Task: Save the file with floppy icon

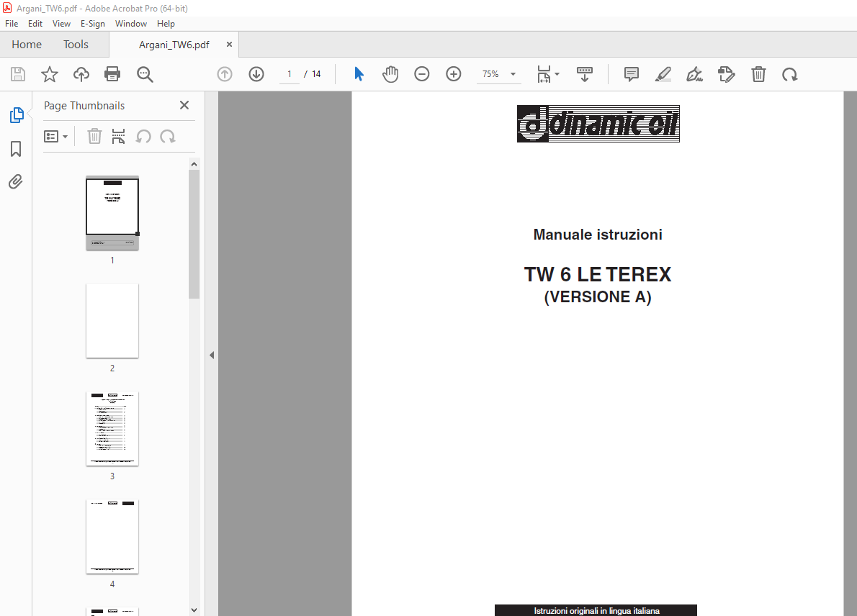Action: [x=18, y=74]
